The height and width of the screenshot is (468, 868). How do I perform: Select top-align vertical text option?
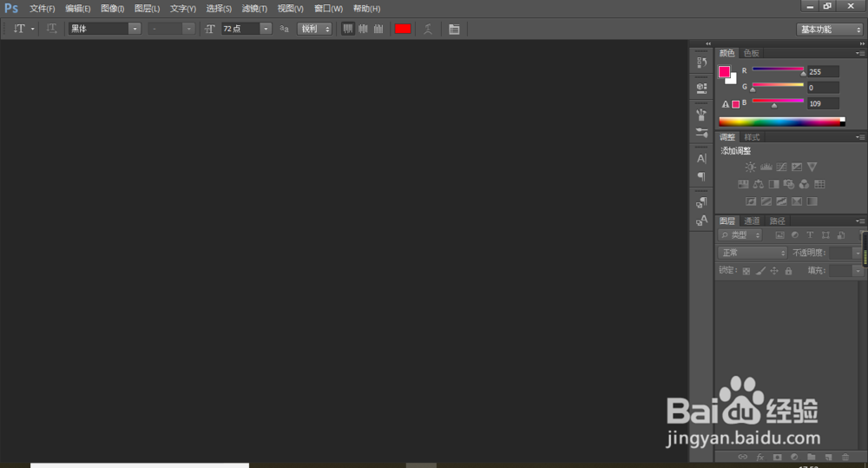pyautogui.click(x=348, y=29)
